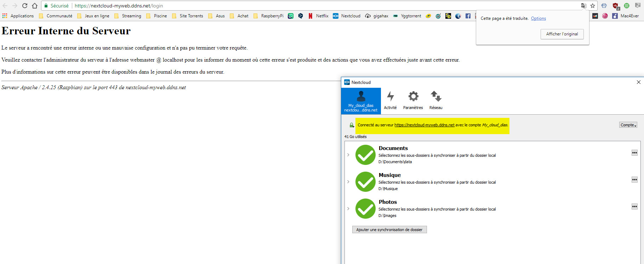
Task: Open the checkmark bookmark icon
Action: click(438, 16)
